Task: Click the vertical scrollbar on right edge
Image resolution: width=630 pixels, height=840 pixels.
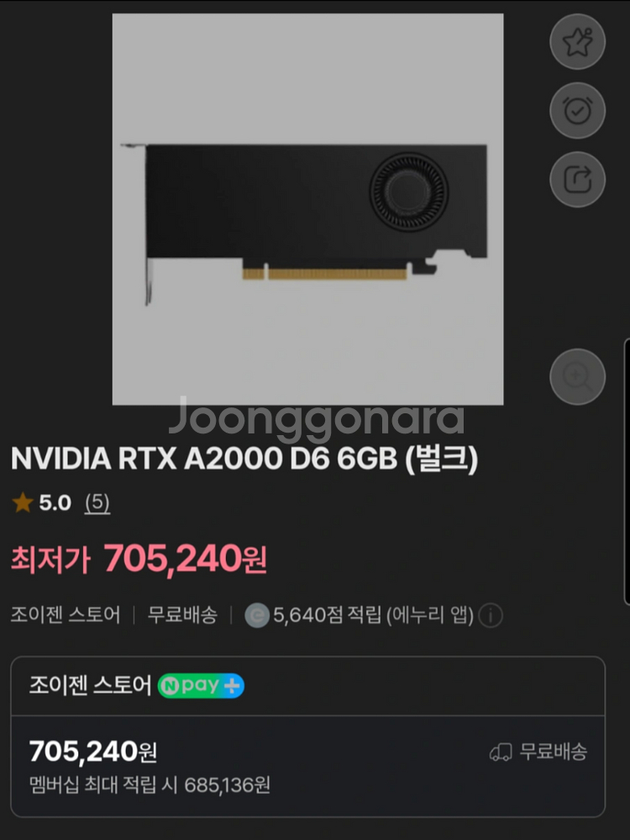Action: [627, 471]
